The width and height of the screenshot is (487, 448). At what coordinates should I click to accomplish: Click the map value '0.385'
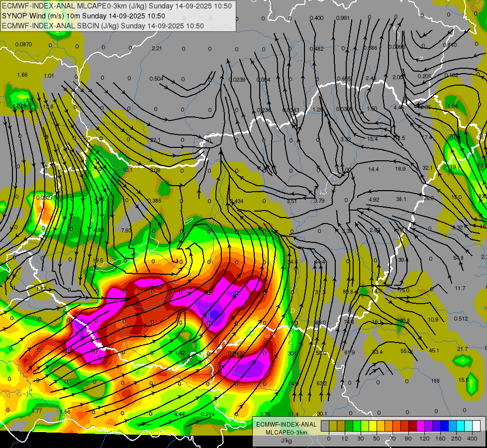pyautogui.click(x=154, y=201)
